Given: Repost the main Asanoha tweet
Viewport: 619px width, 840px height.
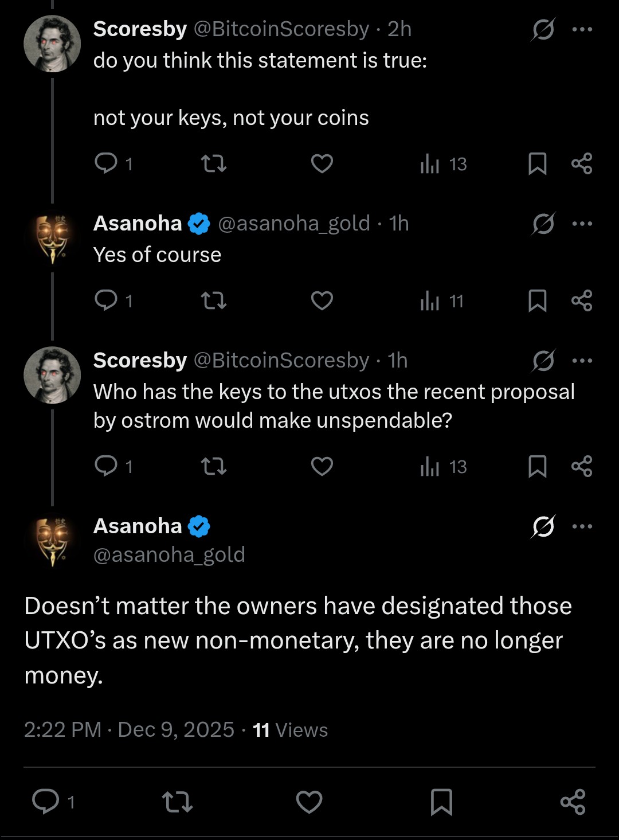Looking at the screenshot, I should pyautogui.click(x=177, y=802).
